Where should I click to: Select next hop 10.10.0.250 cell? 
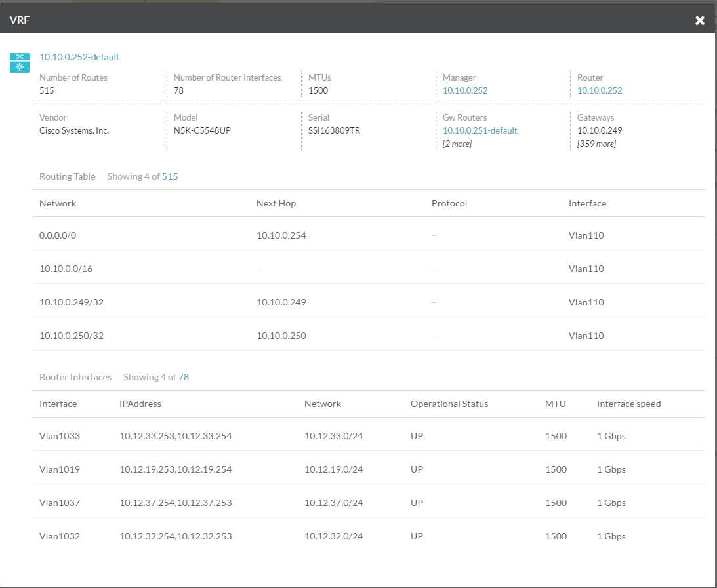coord(281,336)
